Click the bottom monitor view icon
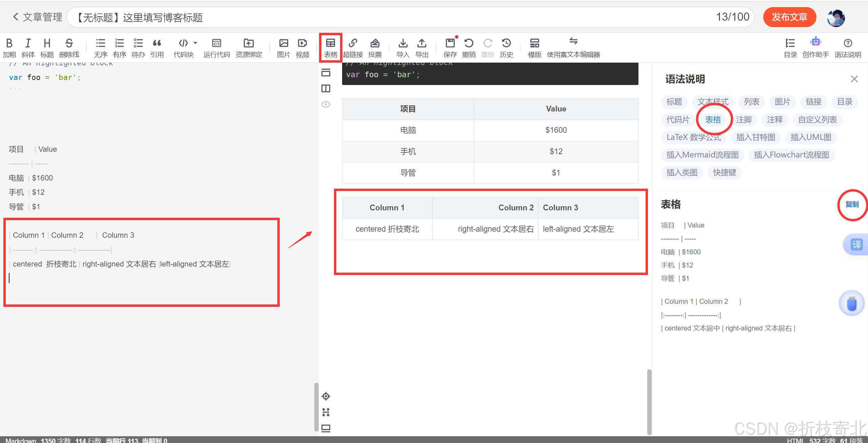Viewport: 868px width, 443px height. point(326,428)
